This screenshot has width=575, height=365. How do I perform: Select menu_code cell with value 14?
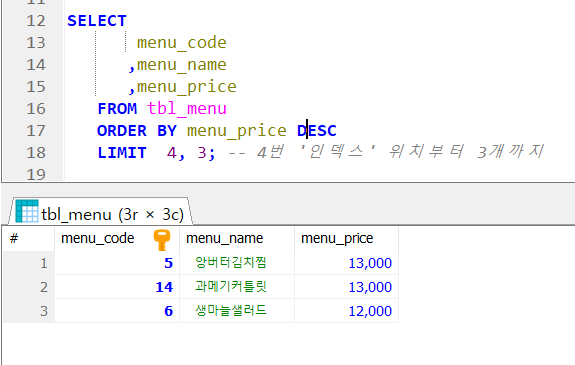(x=117, y=287)
